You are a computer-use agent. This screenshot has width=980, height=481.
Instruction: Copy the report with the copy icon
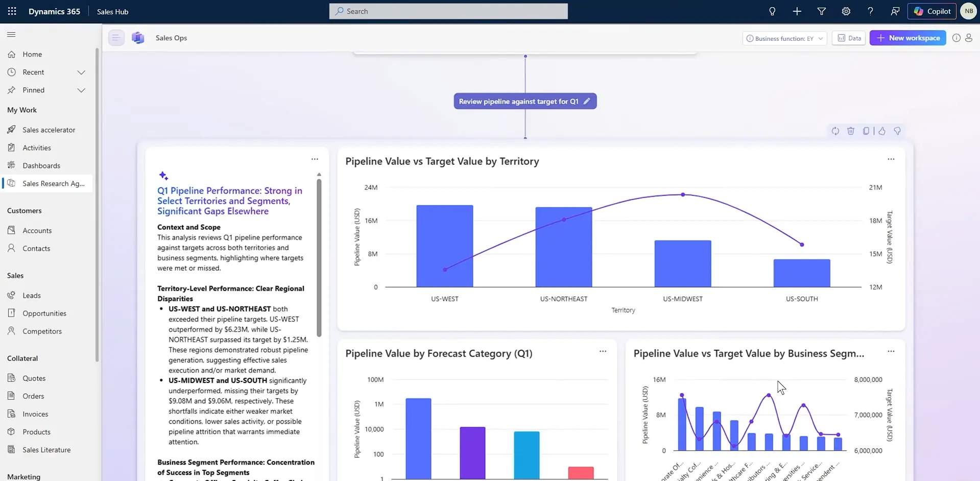[866, 131]
